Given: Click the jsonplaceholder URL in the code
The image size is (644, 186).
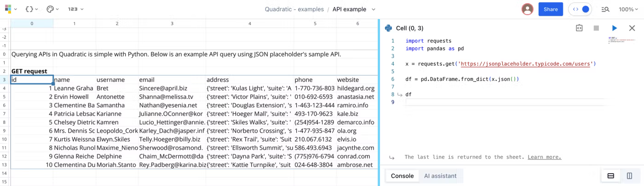Looking at the screenshot, I should (524, 64).
